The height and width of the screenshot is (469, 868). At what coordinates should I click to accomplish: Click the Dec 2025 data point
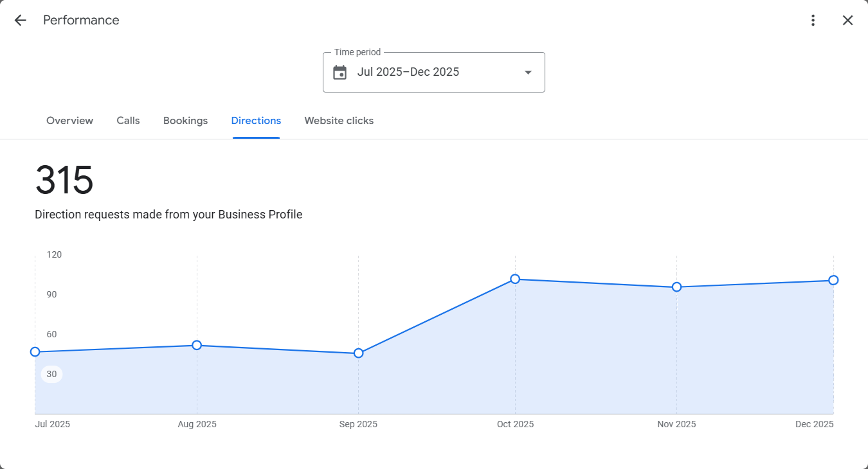[x=833, y=280]
